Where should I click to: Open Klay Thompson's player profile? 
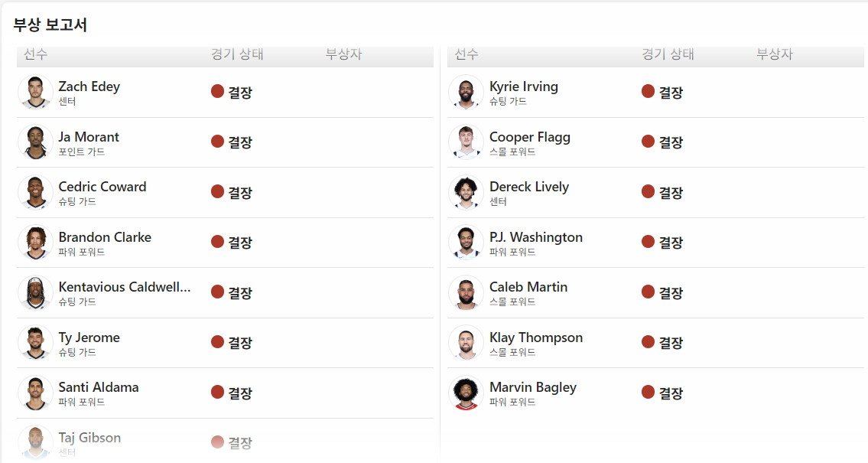pyautogui.click(x=535, y=337)
